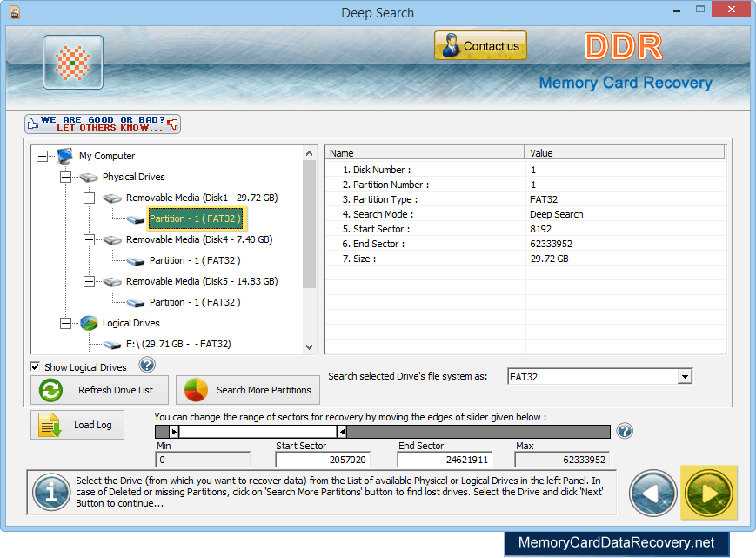Click down arrow of drive tree scrollbar
Screen dimensions: 756x558
coord(310,346)
